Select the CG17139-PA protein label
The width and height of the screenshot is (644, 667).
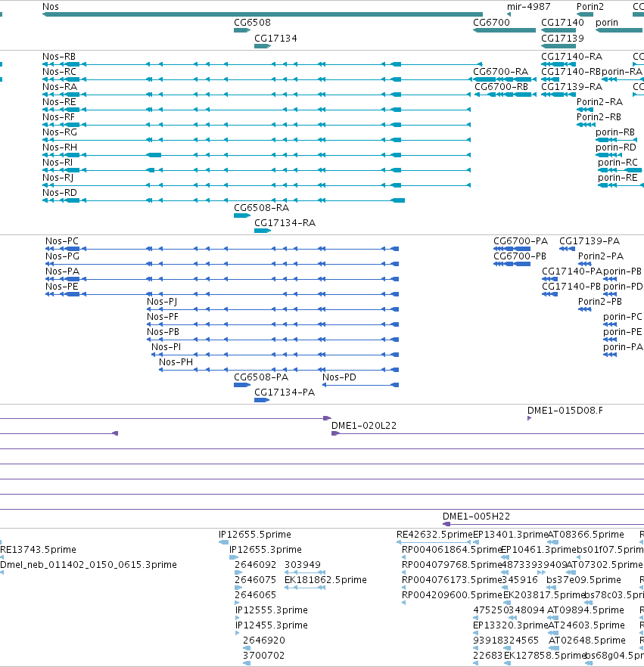590,241
